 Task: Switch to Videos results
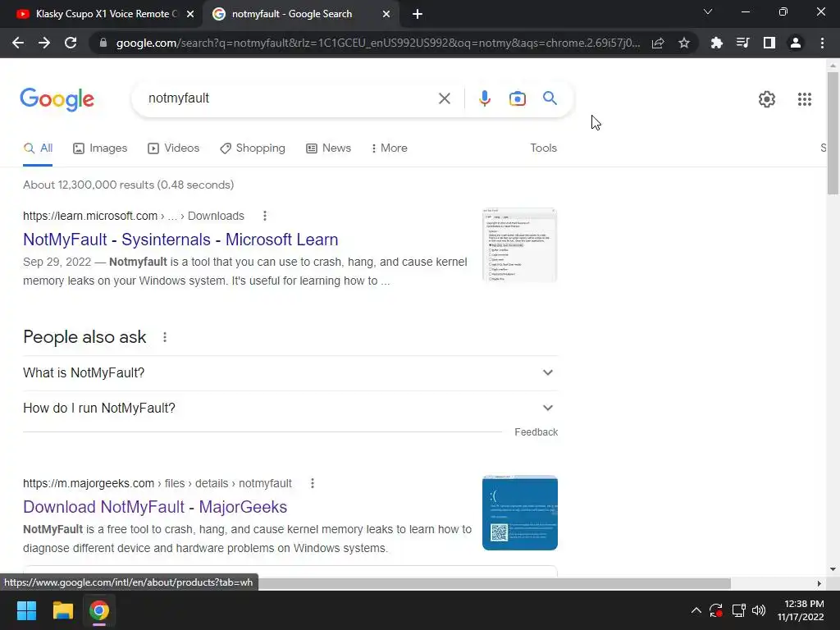[174, 148]
